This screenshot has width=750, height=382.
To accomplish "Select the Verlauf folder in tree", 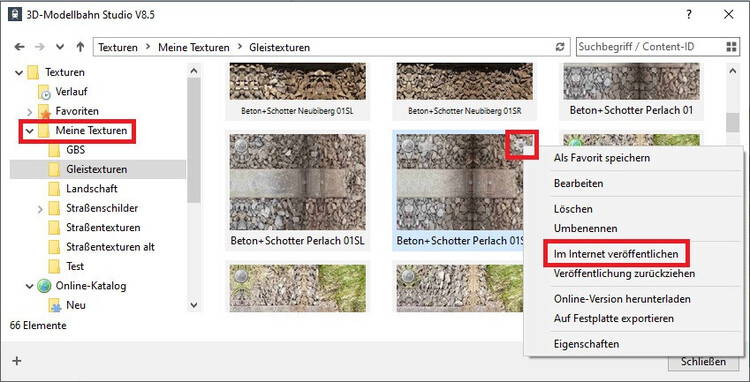I will [x=71, y=91].
